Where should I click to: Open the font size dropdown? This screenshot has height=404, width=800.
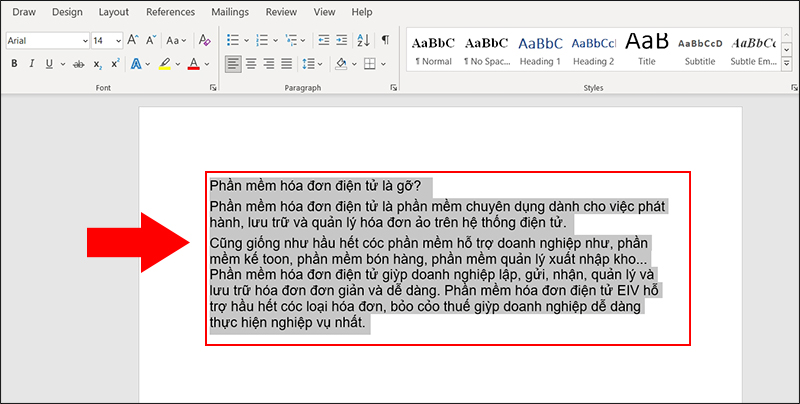pyautogui.click(x=117, y=41)
